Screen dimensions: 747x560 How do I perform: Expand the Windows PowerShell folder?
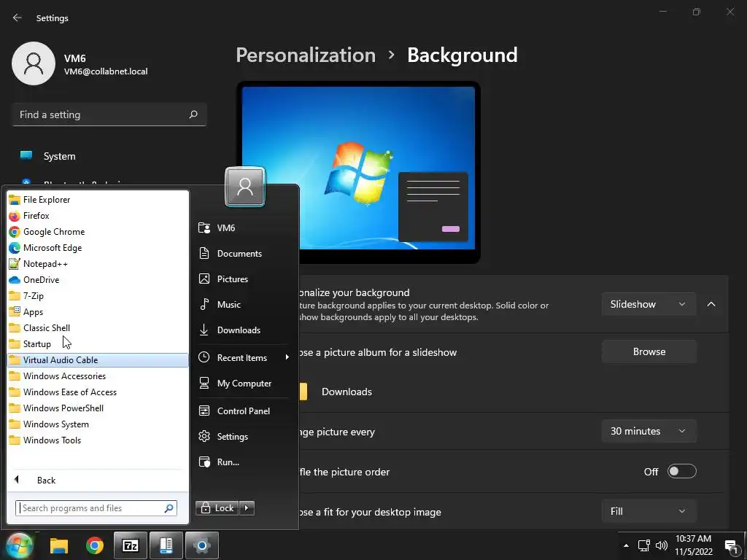coord(98,408)
